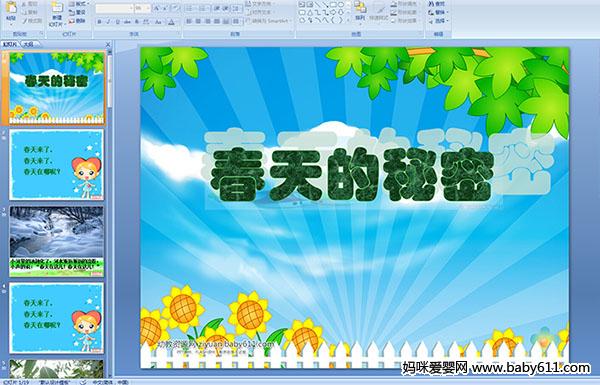
Task: Click the Arrange objects icon
Action: (360, 10)
